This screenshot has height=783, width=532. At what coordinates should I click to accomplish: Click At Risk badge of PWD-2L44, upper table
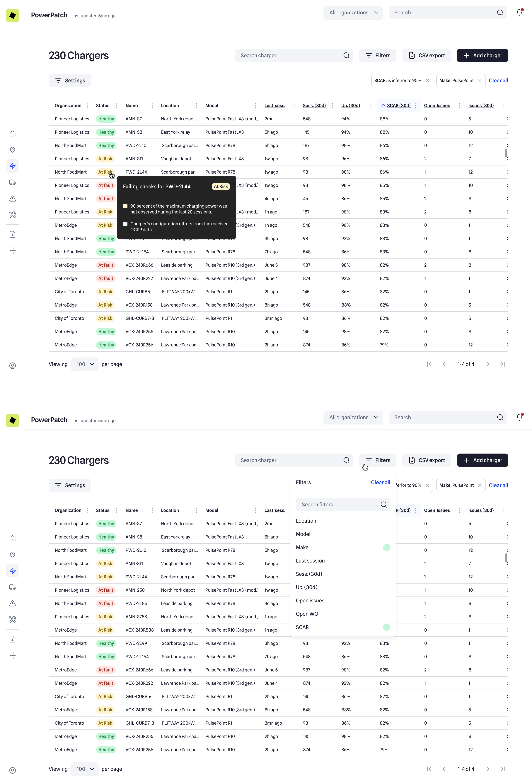[105, 172]
